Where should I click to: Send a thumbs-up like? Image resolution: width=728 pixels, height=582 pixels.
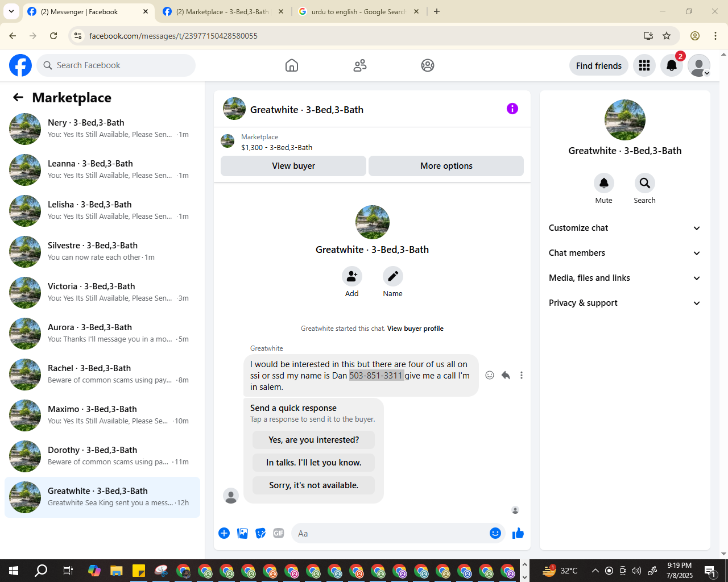click(x=518, y=533)
